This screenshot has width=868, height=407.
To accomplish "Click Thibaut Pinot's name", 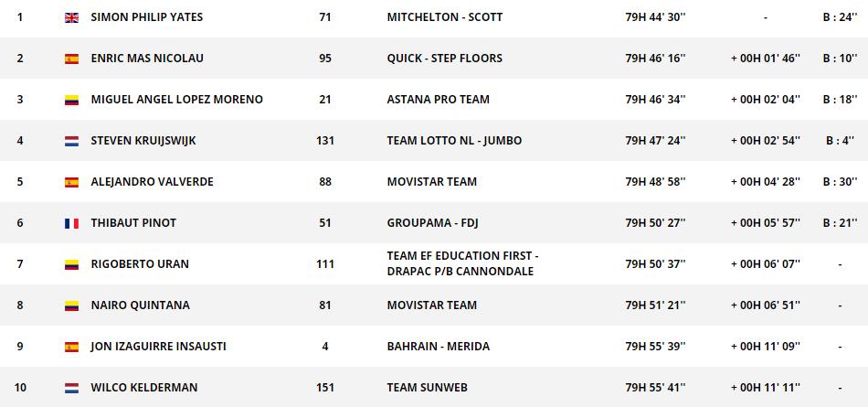I will [133, 223].
